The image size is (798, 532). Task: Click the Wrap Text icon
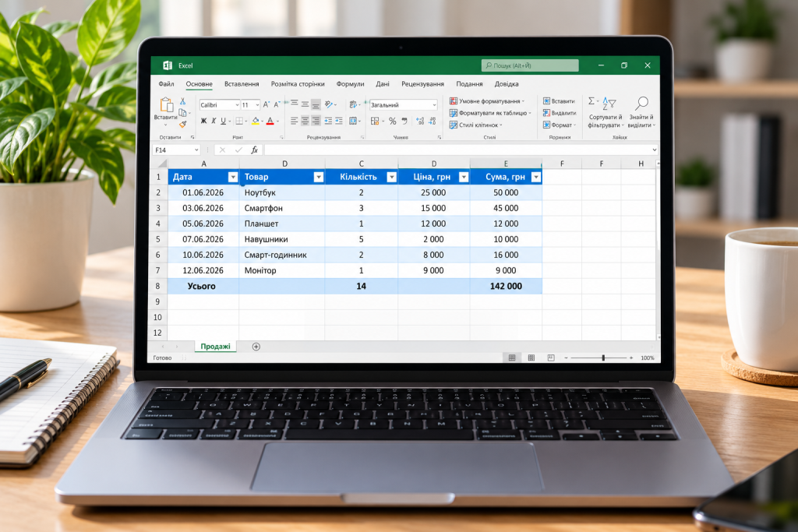pyautogui.click(x=353, y=104)
